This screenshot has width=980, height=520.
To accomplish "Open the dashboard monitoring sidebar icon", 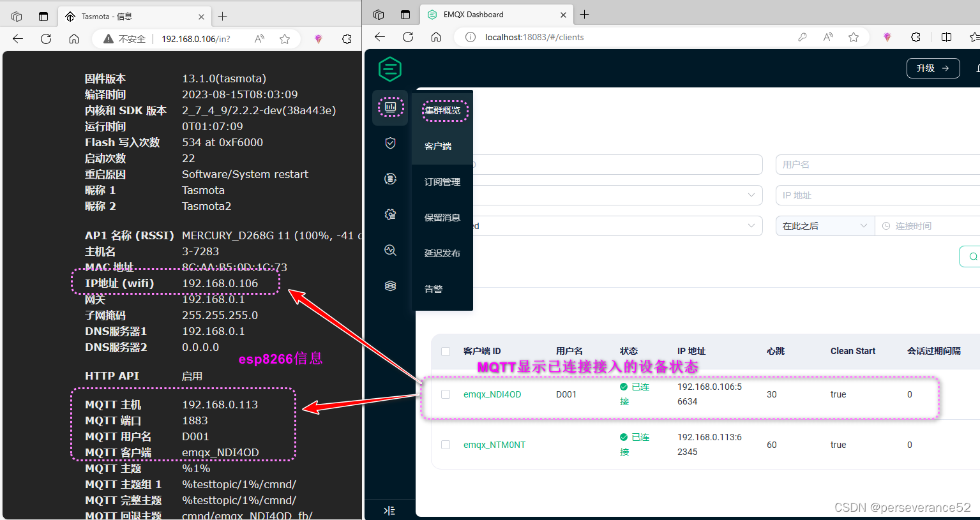I will [391, 107].
